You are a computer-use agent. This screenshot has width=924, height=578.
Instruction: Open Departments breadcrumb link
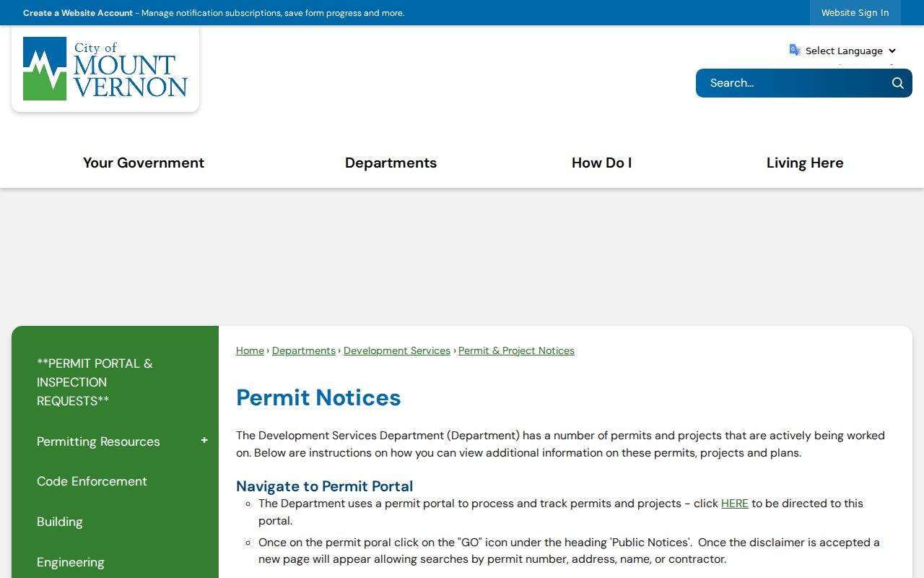pos(304,350)
